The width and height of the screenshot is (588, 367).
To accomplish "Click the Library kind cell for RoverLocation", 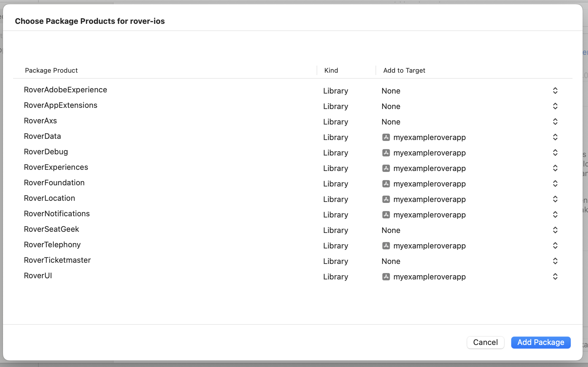I will coord(336,199).
